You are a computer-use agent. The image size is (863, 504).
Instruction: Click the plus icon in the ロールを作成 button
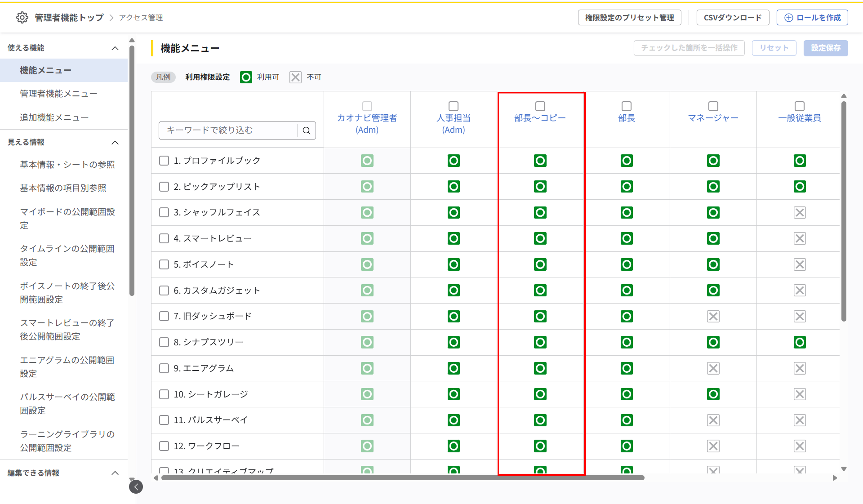click(789, 18)
